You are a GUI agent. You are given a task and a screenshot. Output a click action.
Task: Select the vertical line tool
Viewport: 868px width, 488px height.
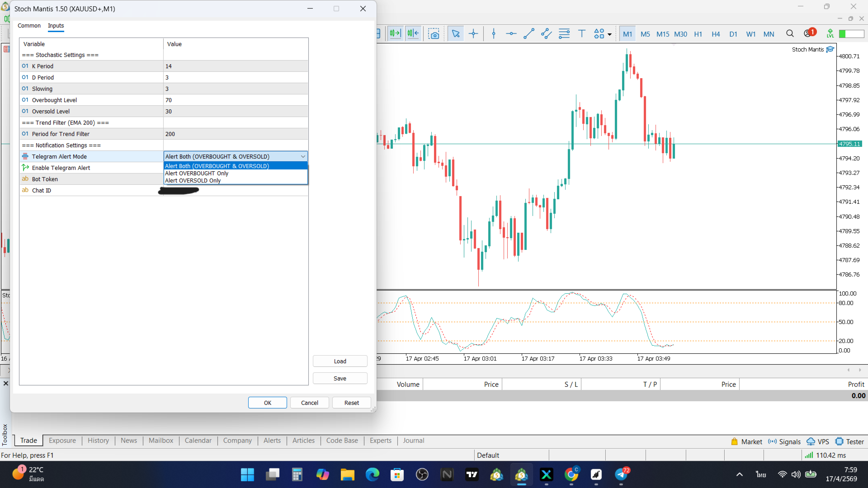click(494, 34)
